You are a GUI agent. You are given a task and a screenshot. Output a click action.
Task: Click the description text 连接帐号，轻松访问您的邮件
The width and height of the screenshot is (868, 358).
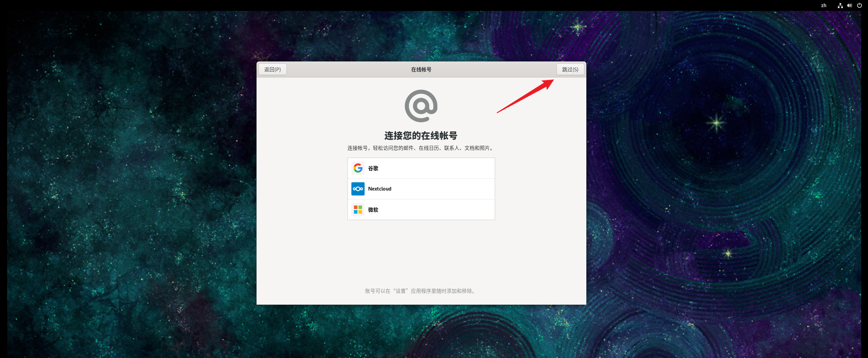pyautogui.click(x=421, y=148)
